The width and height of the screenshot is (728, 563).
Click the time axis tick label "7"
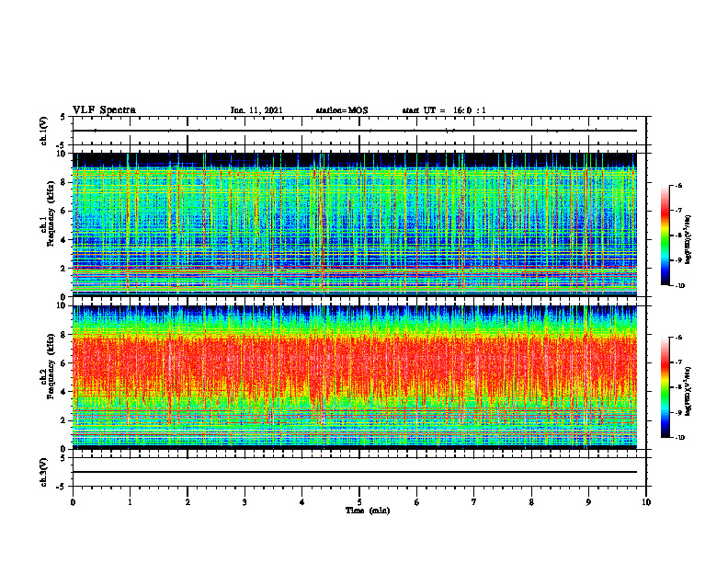(x=474, y=502)
